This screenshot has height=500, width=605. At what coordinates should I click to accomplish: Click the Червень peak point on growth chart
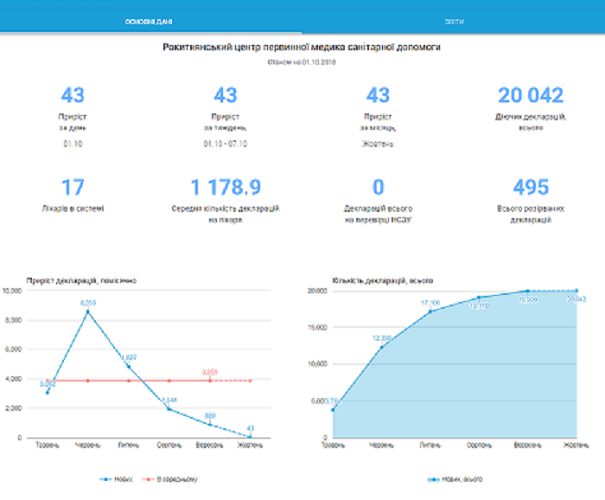click(x=88, y=312)
